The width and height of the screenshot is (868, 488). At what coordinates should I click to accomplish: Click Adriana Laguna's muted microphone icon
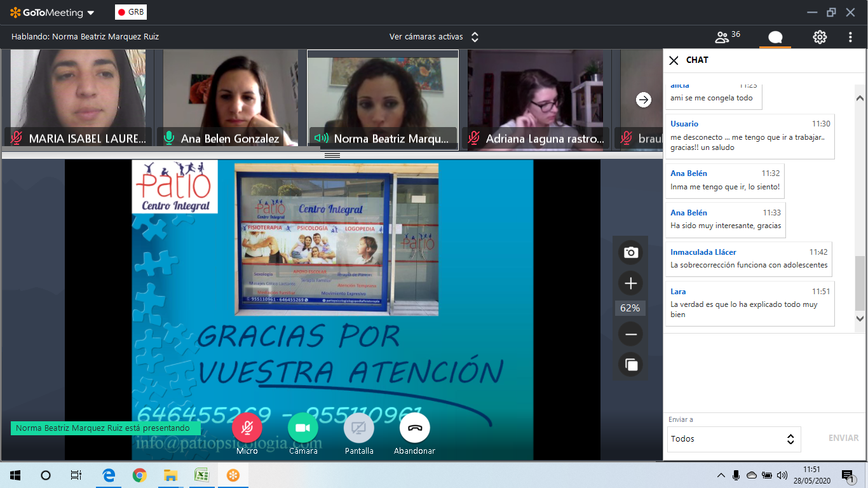[x=474, y=138]
